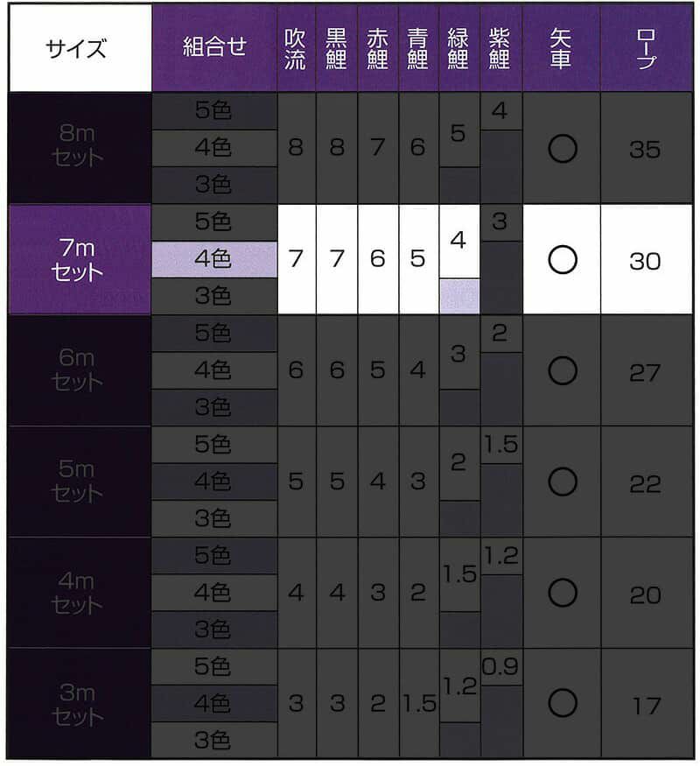Select the 5mセット size cell
The image size is (700, 766).
(80, 482)
